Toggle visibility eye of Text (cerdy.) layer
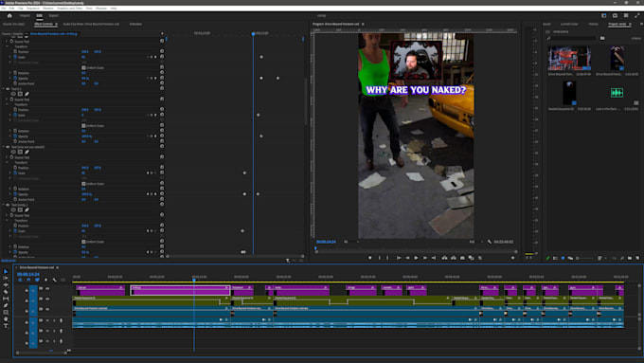 (8, 205)
